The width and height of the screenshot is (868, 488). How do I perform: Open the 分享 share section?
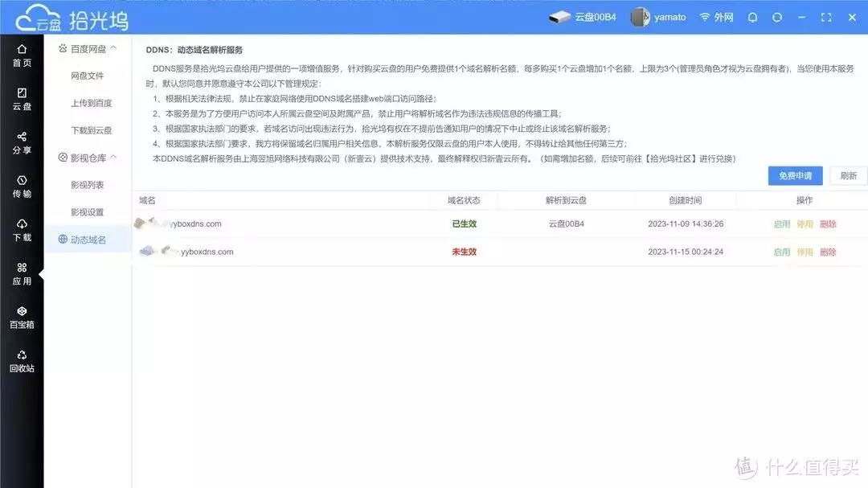[x=22, y=143]
